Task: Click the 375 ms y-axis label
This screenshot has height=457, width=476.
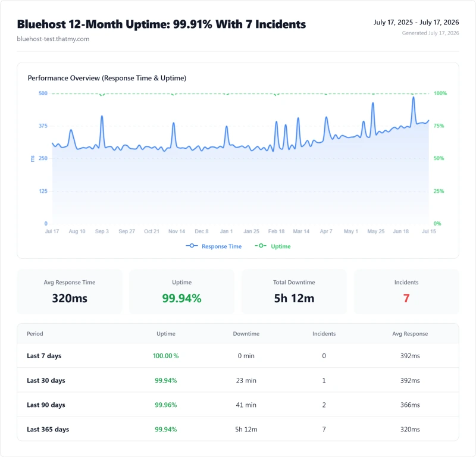Action: point(43,126)
